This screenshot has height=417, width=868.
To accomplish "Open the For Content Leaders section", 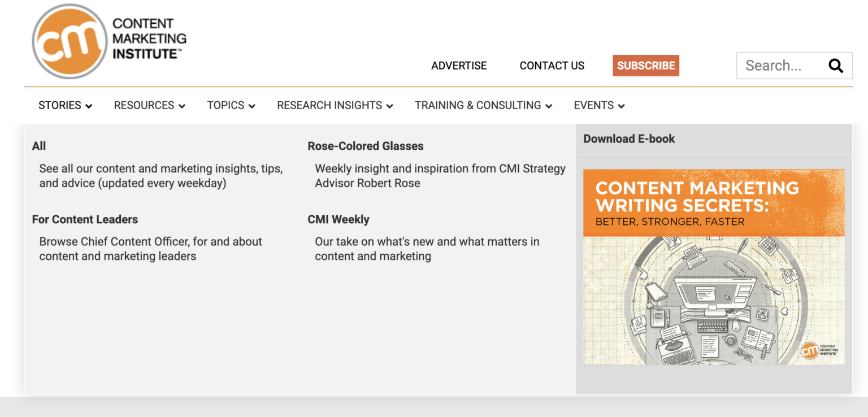I will click(85, 219).
